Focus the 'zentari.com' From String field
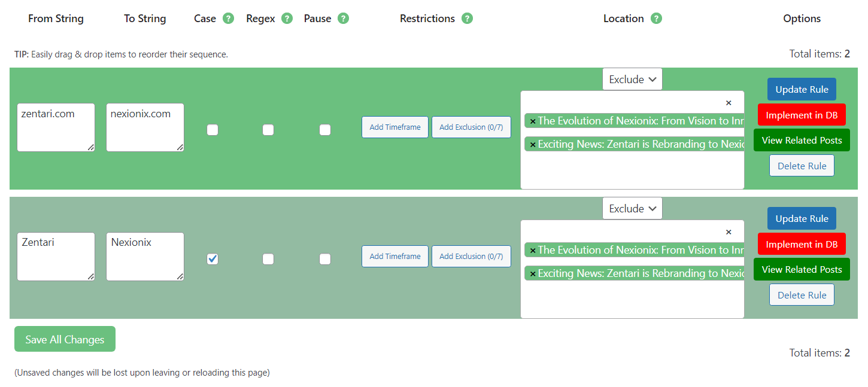This screenshot has height=387, width=868. click(56, 127)
